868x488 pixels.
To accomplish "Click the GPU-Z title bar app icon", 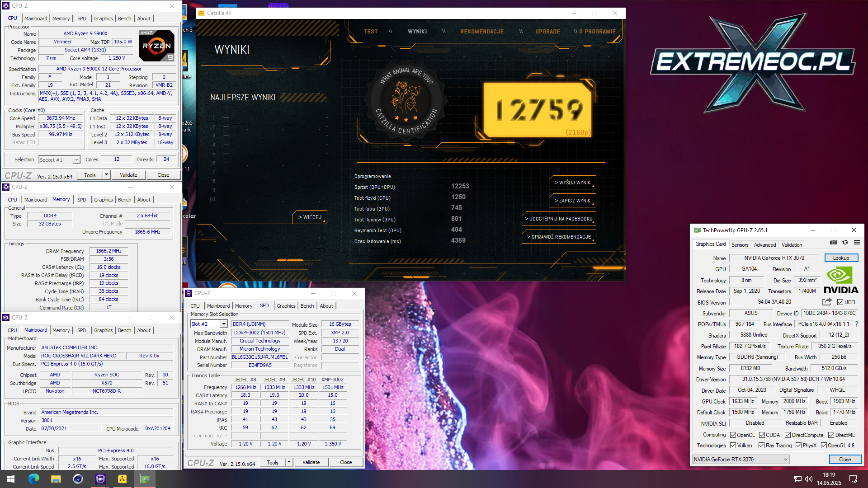I will (x=697, y=230).
